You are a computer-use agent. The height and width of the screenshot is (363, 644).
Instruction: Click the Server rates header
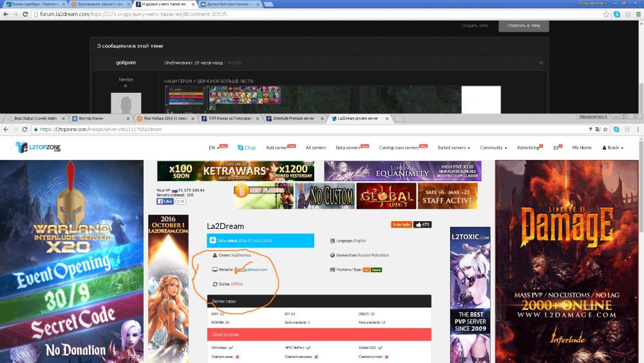click(319, 301)
